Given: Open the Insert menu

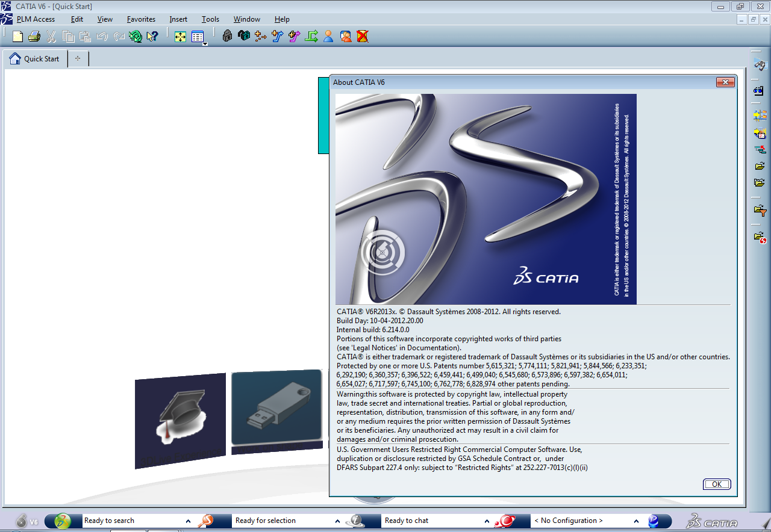Looking at the screenshot, I should click(178, 19).
